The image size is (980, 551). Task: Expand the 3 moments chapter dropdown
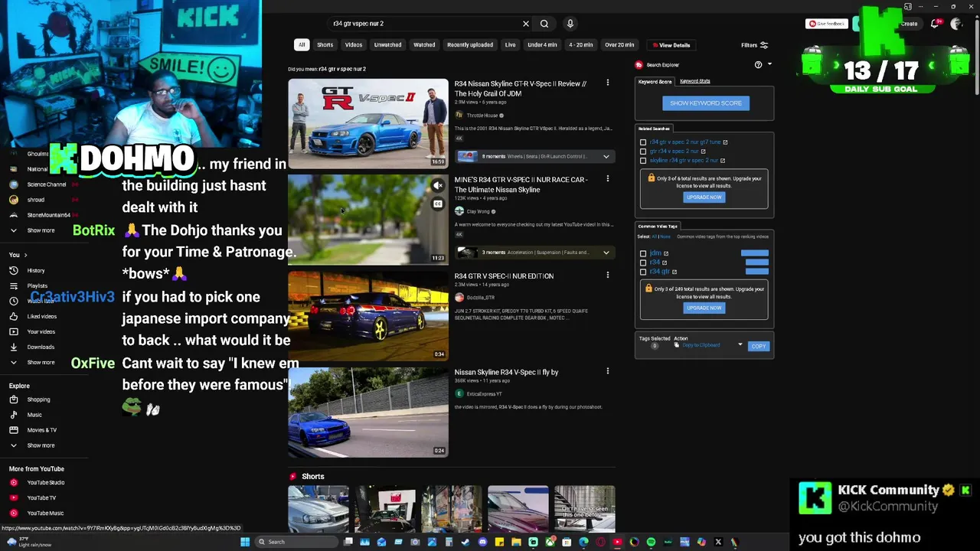[606, 253]
